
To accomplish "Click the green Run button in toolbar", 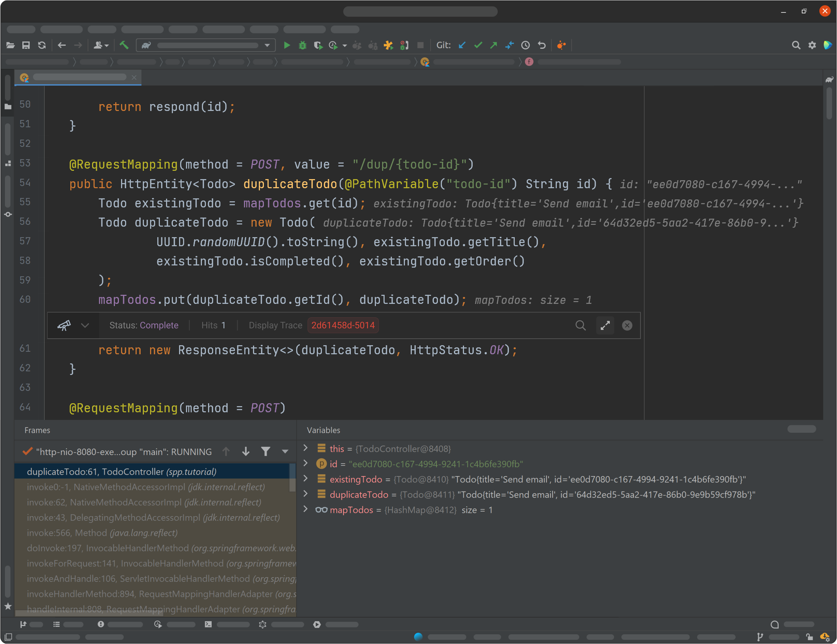I will [287, 45].
